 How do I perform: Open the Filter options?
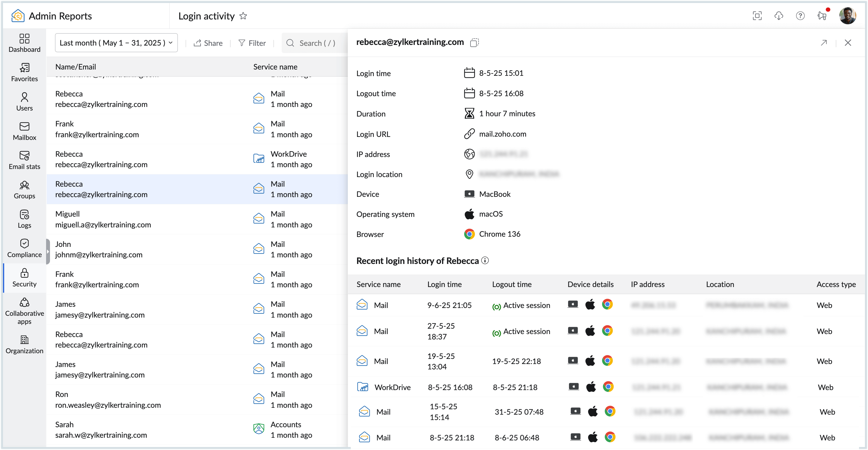point(252,43)
